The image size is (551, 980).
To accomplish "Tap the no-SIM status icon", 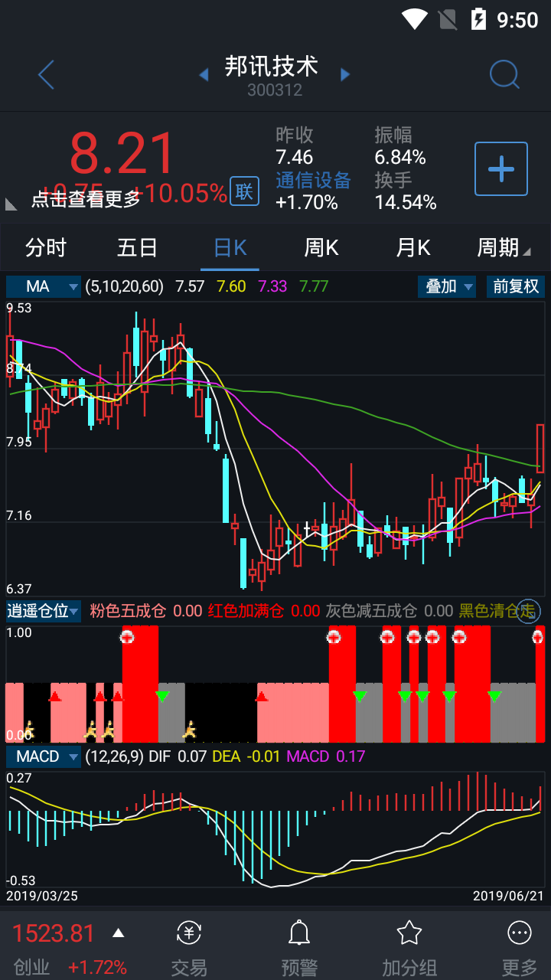I will pyautogui.click(x=447, y=19).
